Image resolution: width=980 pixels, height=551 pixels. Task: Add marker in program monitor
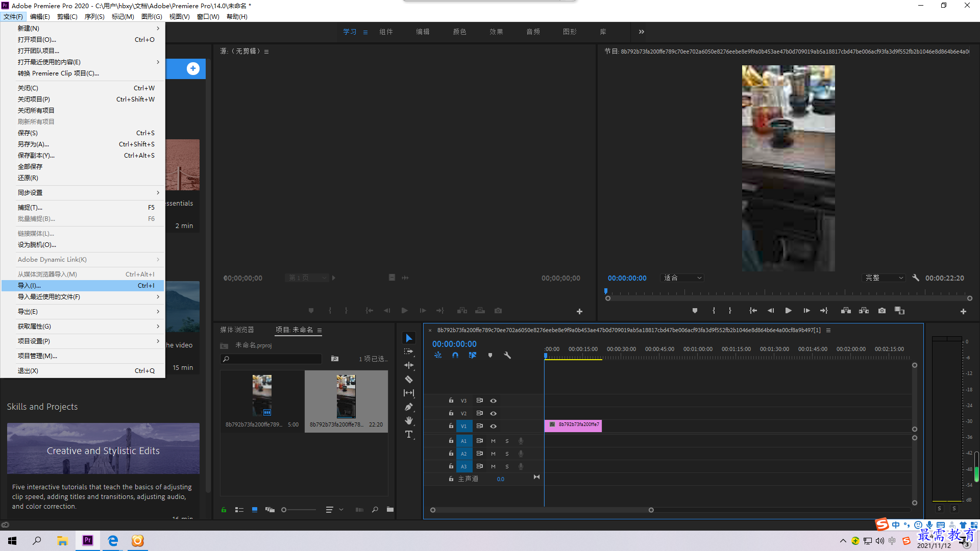click(695, 310)
